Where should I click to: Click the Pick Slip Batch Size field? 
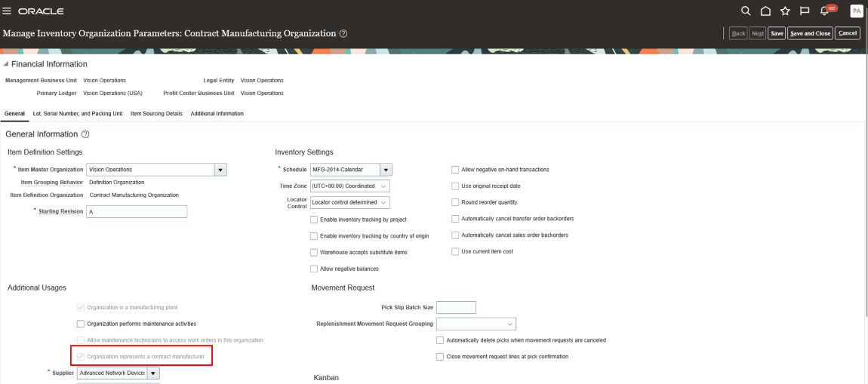[456, 307]
